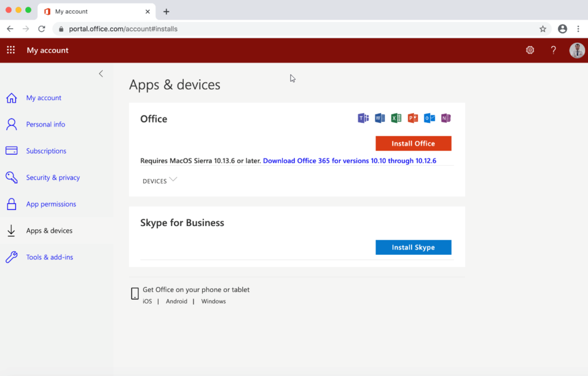The width and height of the screenshot is (588, 376).
Task: Expand the DEVICES section
Action: (x=160, y=181)
